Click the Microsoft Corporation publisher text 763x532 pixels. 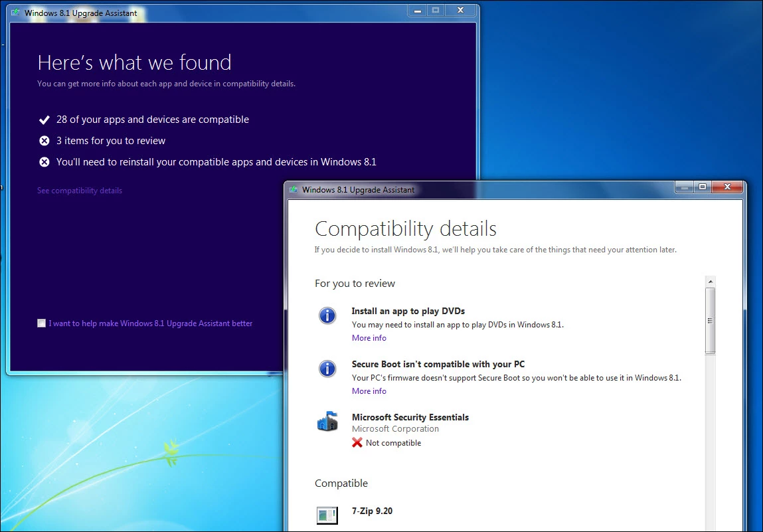[395, 429]
